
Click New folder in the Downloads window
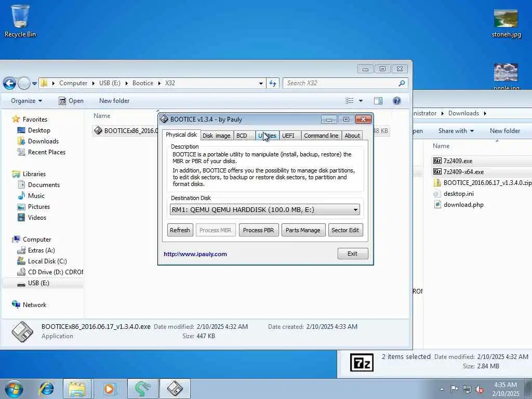tap(504, 131)
